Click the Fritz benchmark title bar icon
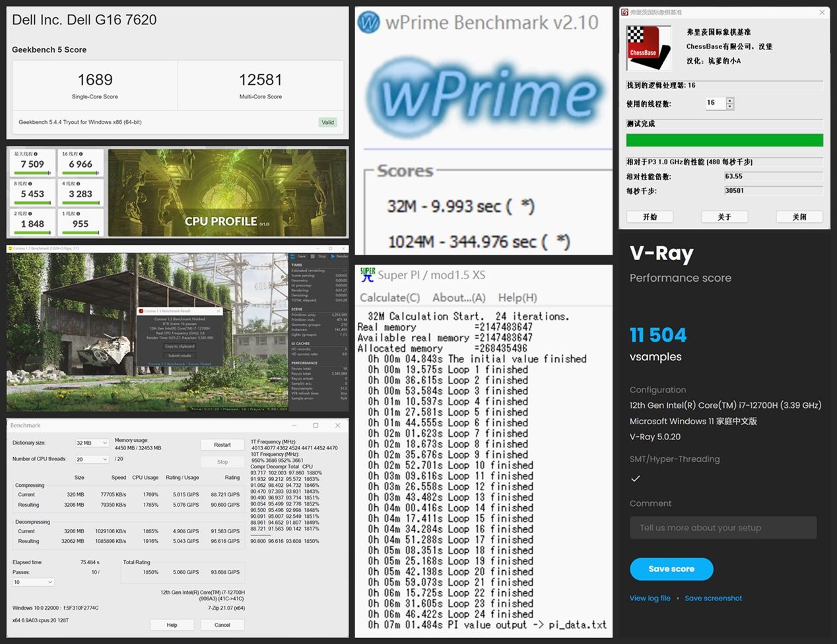This screenshot has height=644, width=837. tap(624, 12)
